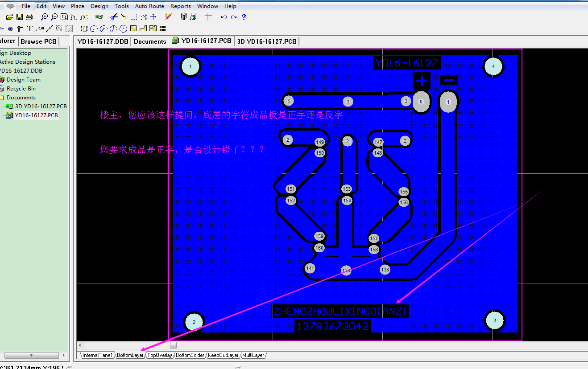Select the Place Fill rectangle tool
This screenshot has height=369, width=588.
pyautogui.click(x=133, y=29)
